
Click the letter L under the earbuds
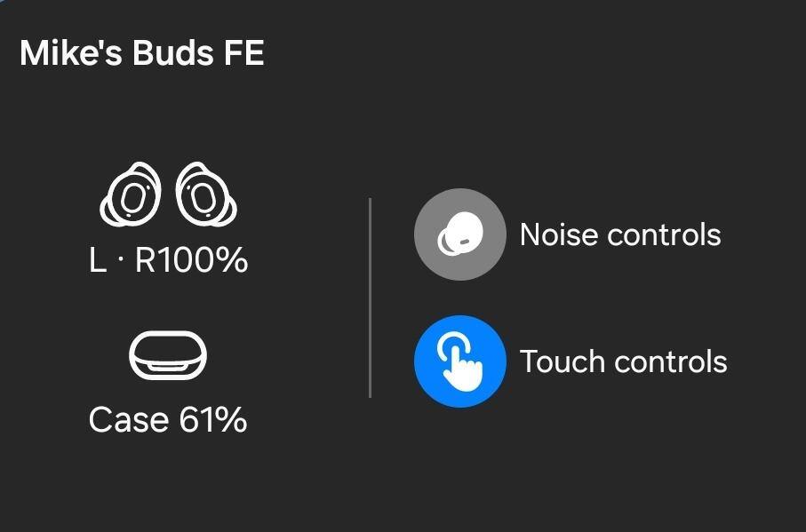tap(98, 260)
